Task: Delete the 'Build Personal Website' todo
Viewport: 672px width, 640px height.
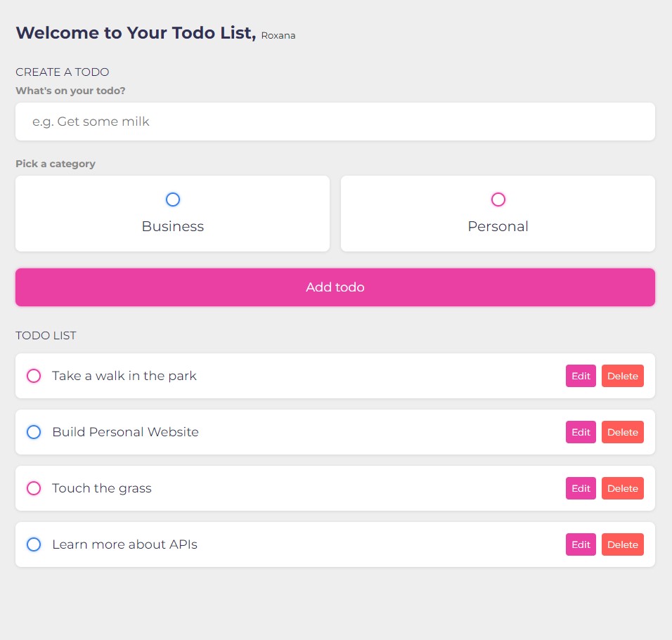Action: 622,432
